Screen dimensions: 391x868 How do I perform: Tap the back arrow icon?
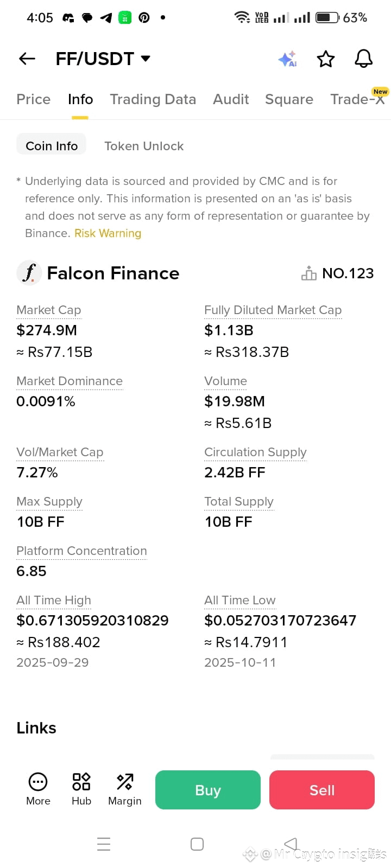pos(27,59)
